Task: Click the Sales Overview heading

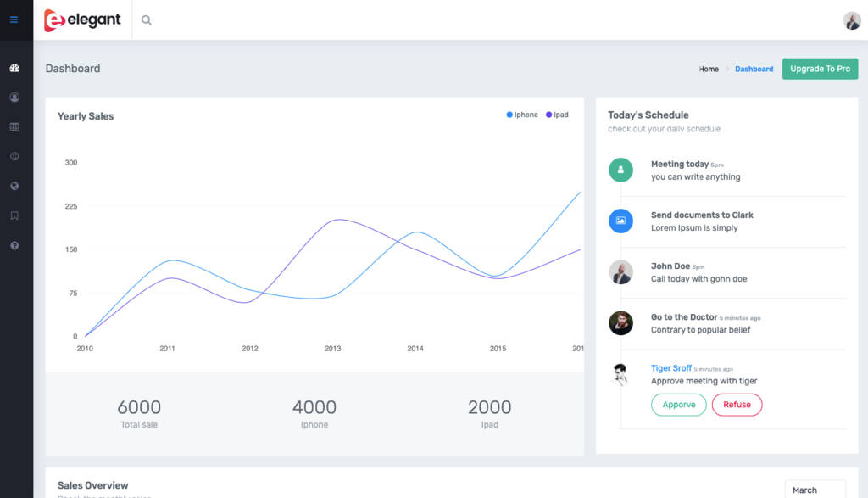Action: click(x=93, y=486)
